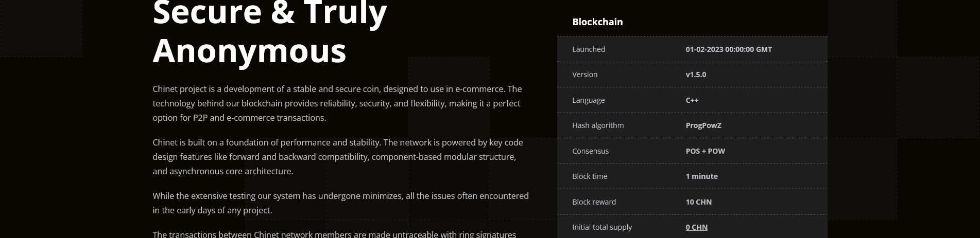Select the Launched row label
The height and width of the screenshot is (238, 980).
(589, 49)
